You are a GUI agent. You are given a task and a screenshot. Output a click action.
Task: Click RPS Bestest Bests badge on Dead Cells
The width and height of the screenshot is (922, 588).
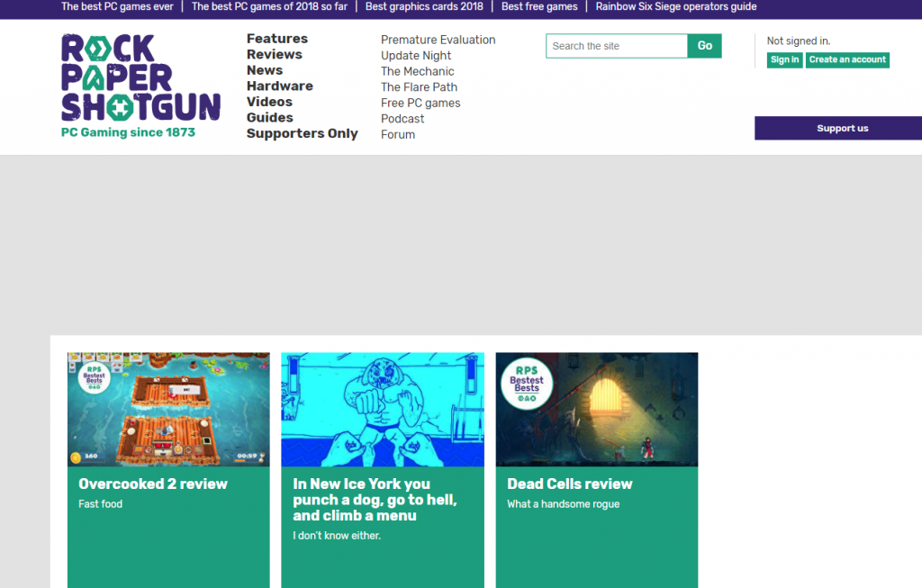527,384
